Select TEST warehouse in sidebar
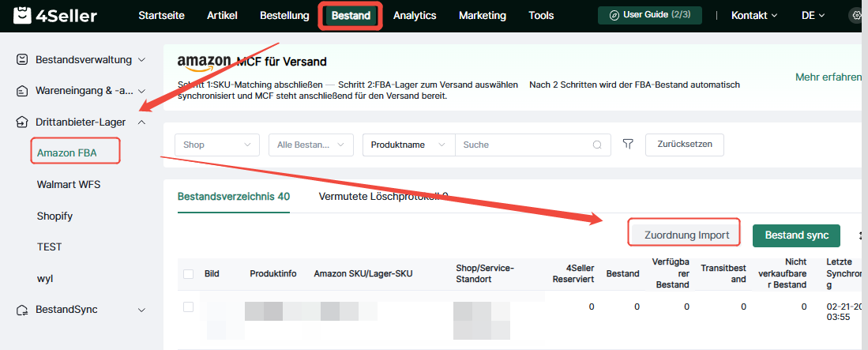 (49, 247)
